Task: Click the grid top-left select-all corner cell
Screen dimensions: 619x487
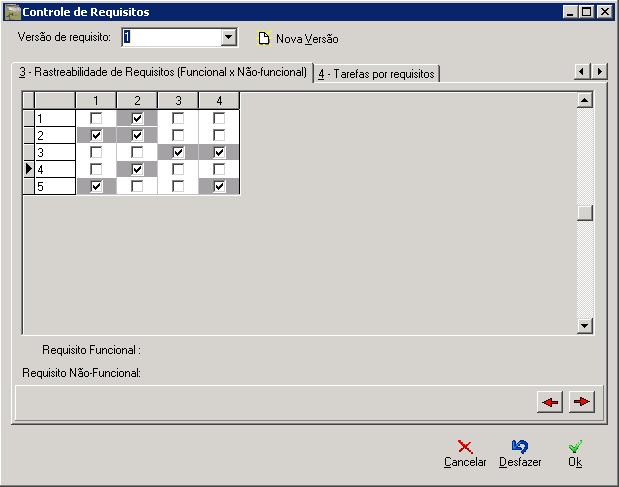Action: 28,101
